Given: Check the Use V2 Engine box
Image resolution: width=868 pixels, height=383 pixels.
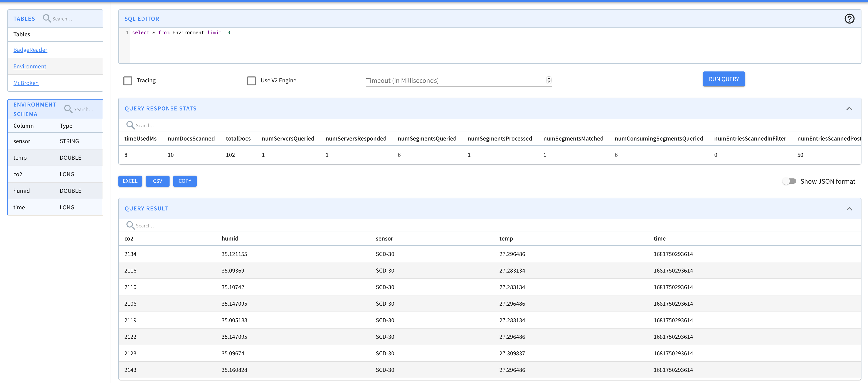Looking at the screenshot, I should [251, 81].
